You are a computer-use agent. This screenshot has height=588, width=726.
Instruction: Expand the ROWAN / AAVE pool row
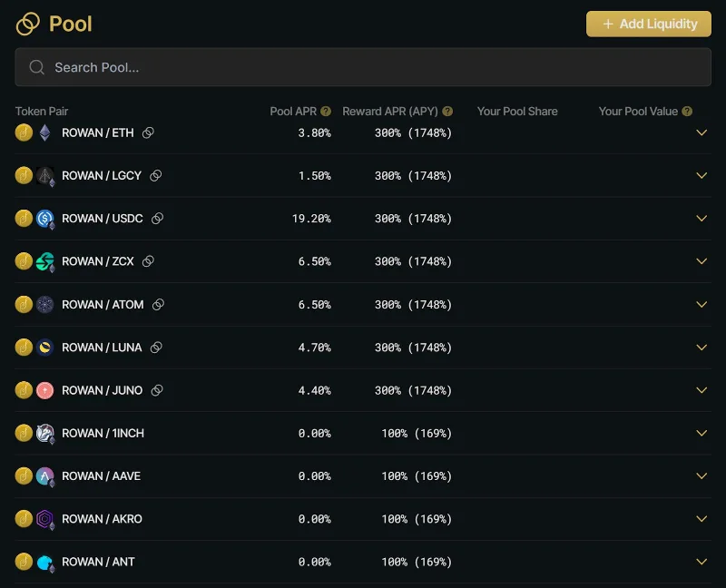[x=701, y=476]
